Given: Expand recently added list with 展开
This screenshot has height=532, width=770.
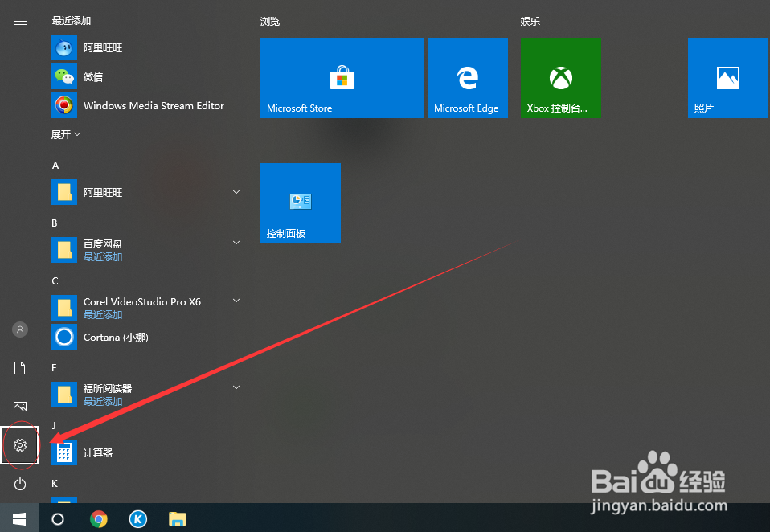Looking at the screenshot, I should pos(66,134).
